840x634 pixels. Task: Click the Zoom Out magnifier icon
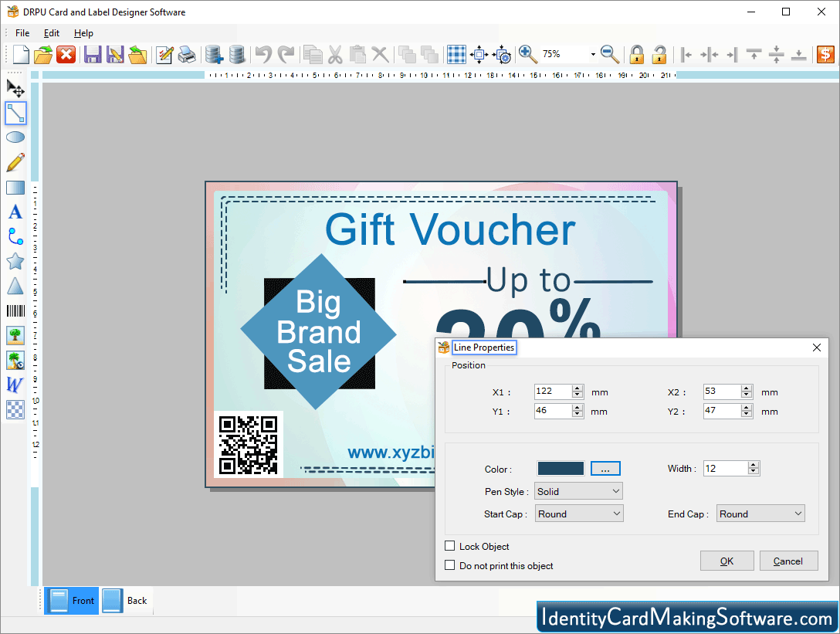pyautogui.click(x=610, y=54)
